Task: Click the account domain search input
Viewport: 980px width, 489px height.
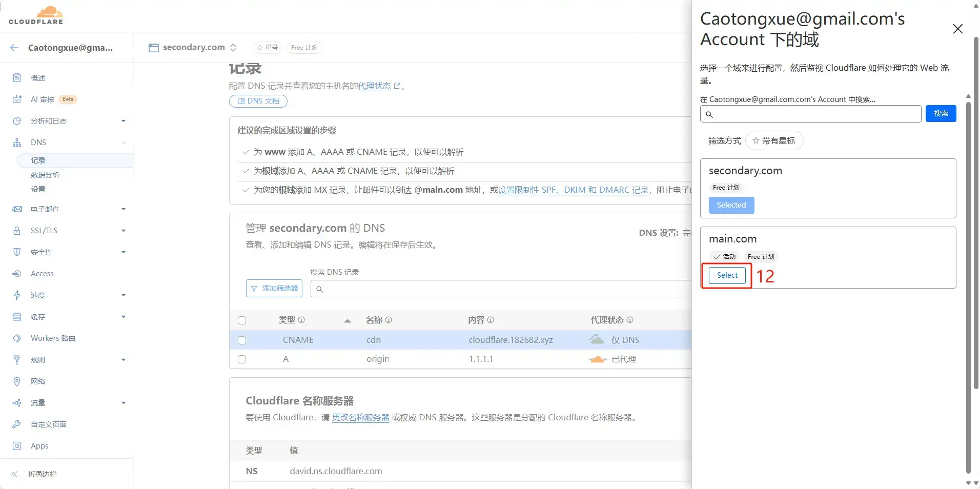Action: [810, 114]
